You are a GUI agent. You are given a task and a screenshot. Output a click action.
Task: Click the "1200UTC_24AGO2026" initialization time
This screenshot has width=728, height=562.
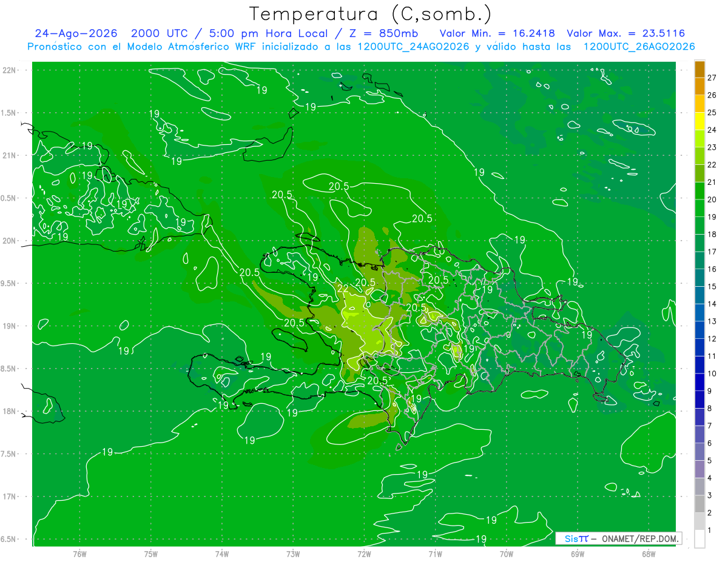(413, 47)
